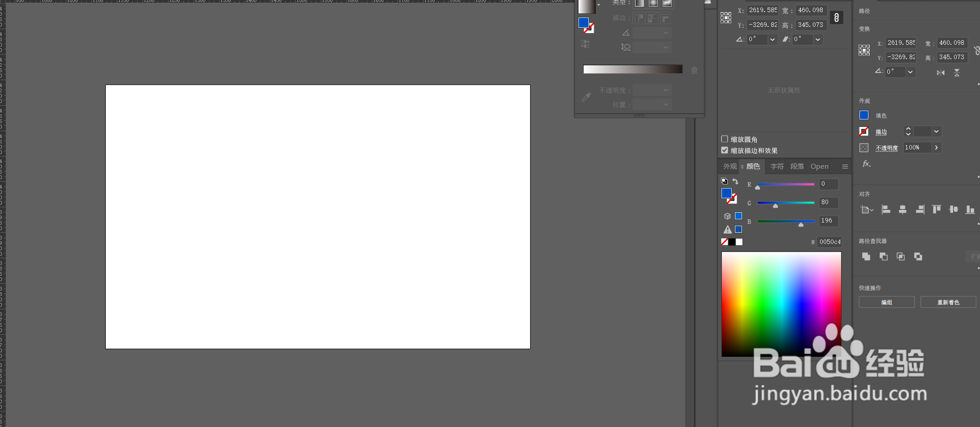Open the gradient aspect ratio dropdown
This screenshot has height=427, width=980.
pyautogui.click(x=666, y=47)
